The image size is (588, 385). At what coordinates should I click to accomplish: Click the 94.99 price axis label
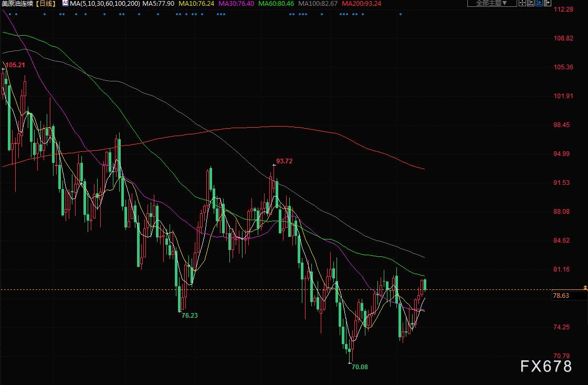[561, 154]
